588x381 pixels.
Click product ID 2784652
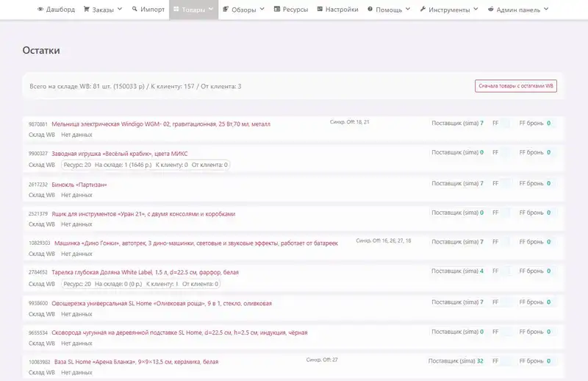tap(38, 273)
